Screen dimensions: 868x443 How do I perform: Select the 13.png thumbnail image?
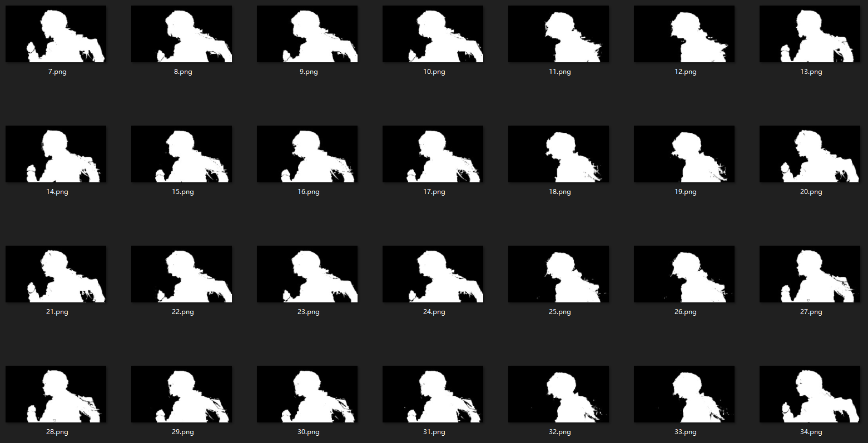pyautogui.click(x=810, y=34)
